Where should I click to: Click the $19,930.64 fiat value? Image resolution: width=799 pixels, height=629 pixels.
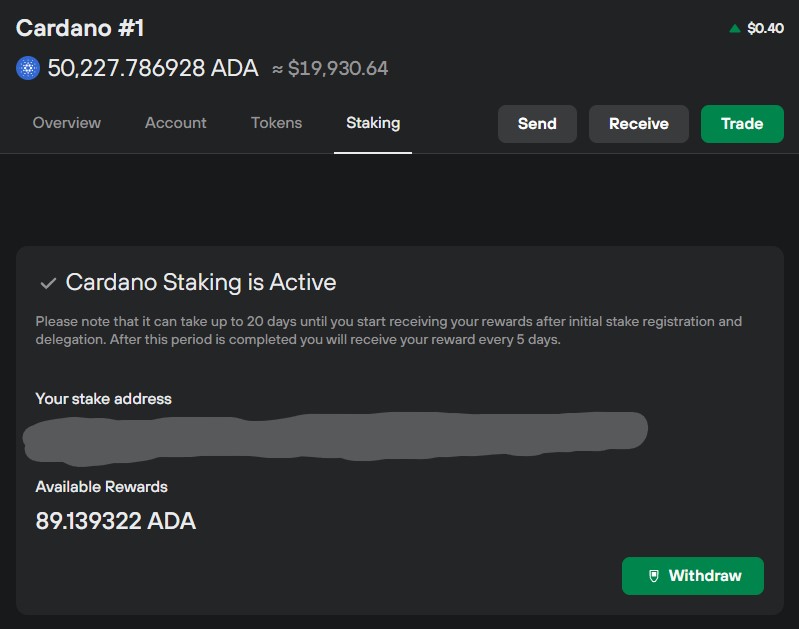tap(338, 69)
